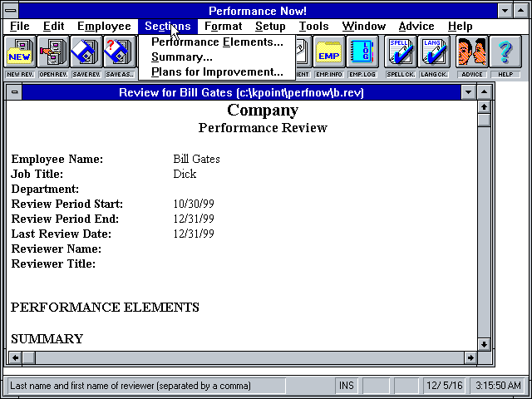Viewport: 532px width, 399px height.
Task: Click the Company title text
Action: click(x=263, y=111)
